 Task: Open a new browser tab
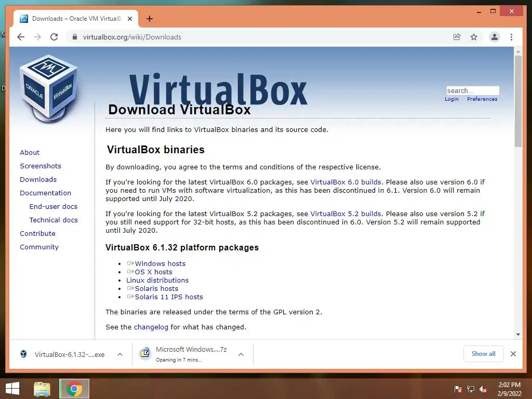tap(150, 19)
